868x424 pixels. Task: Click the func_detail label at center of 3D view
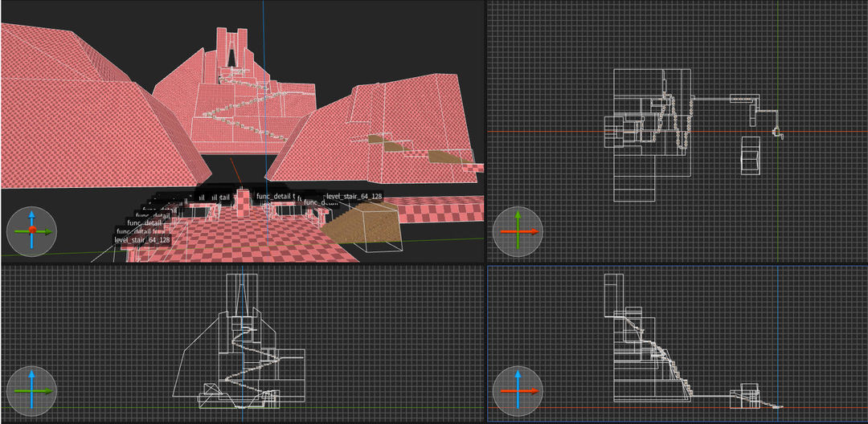[x=274, y=196]
